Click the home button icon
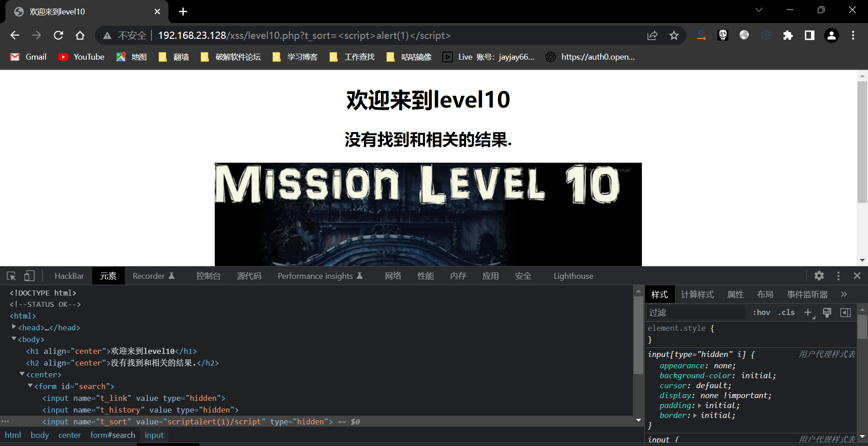 (x=80, y=36)
